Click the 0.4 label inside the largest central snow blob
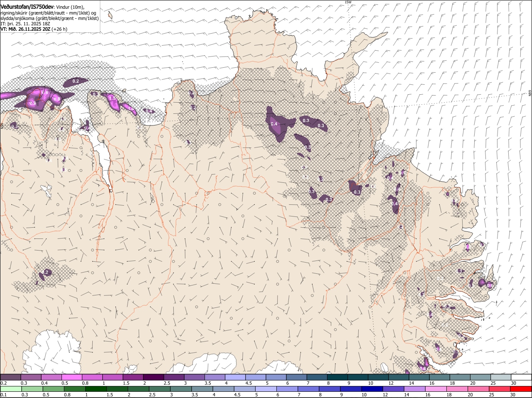 click(x=274, y=124)
